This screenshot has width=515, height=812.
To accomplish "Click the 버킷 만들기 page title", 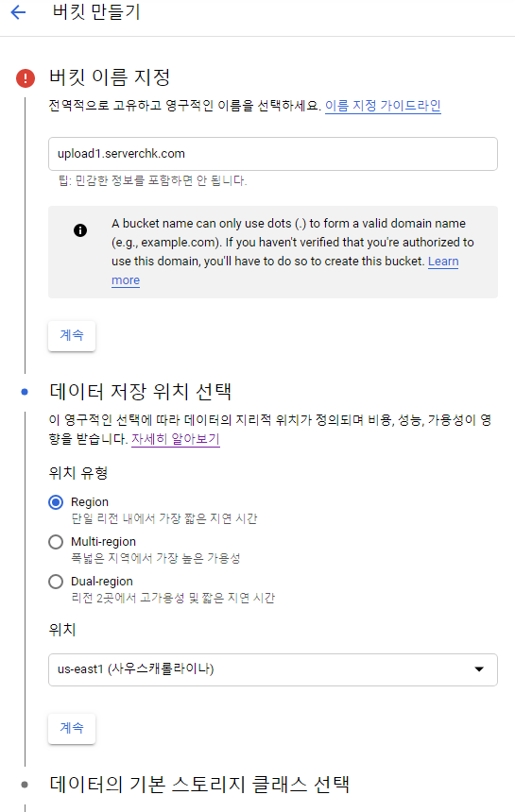I will (96, 11).
